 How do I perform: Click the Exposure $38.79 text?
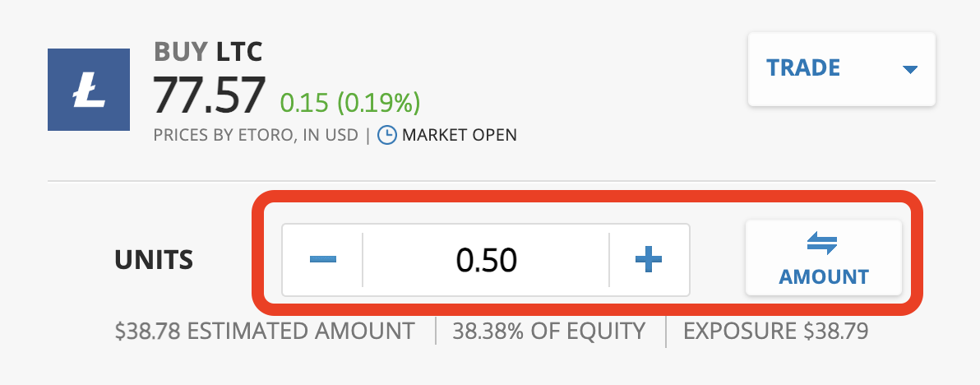pos(775,331)
